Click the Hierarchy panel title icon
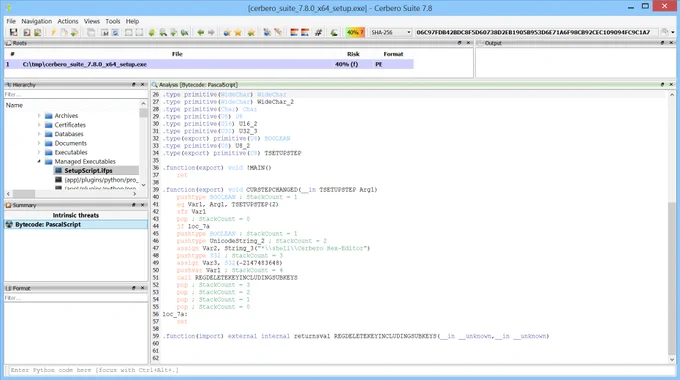680x380 pixels. pyautogui.click(x=8, y=85)
